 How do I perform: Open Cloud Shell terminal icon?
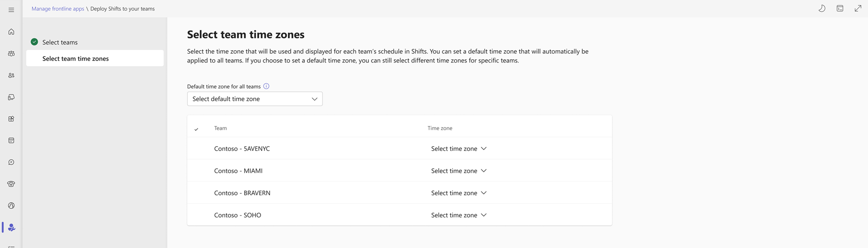(840, 9)
